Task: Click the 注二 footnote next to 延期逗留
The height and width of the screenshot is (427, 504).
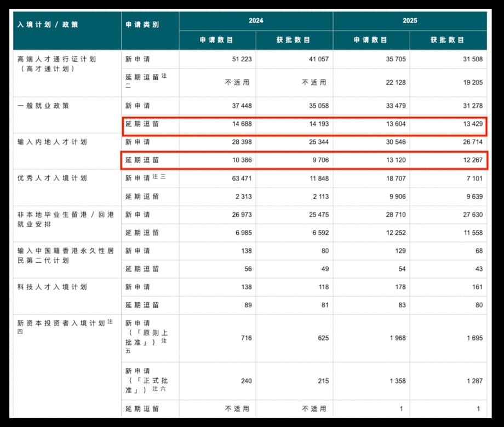Action: tap(164, 76)
